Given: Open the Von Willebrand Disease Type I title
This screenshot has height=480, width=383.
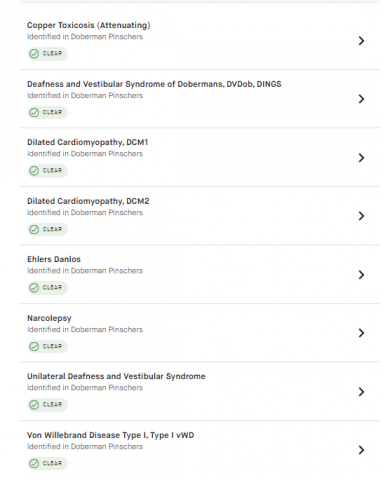Looking at the screenshot, I should tap(110, 435).
